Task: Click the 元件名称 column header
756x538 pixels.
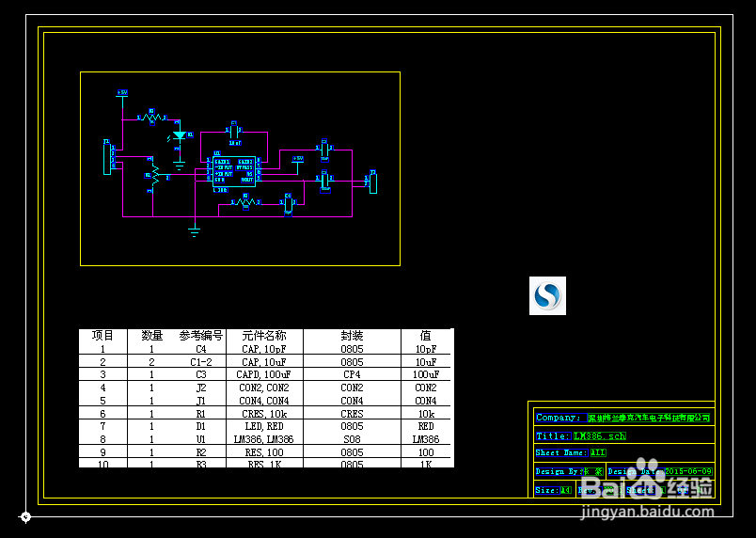Action: (264, 336)
